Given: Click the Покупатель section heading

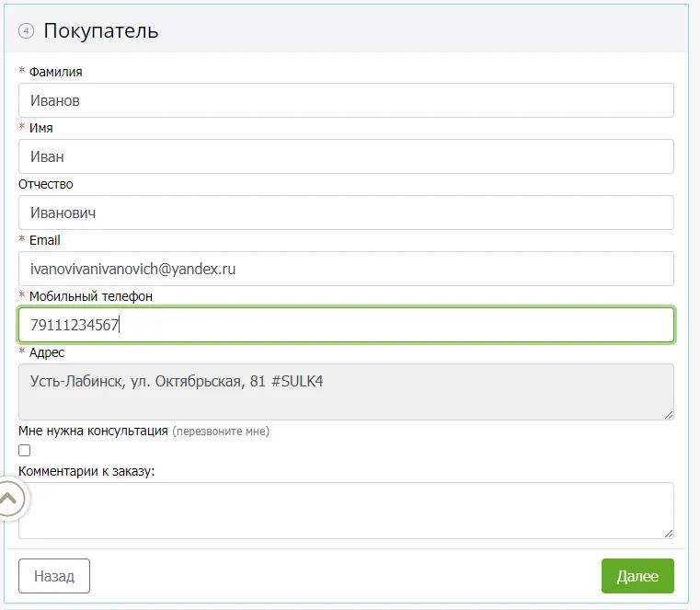Looking at the screenshot, I should point(101,30).
